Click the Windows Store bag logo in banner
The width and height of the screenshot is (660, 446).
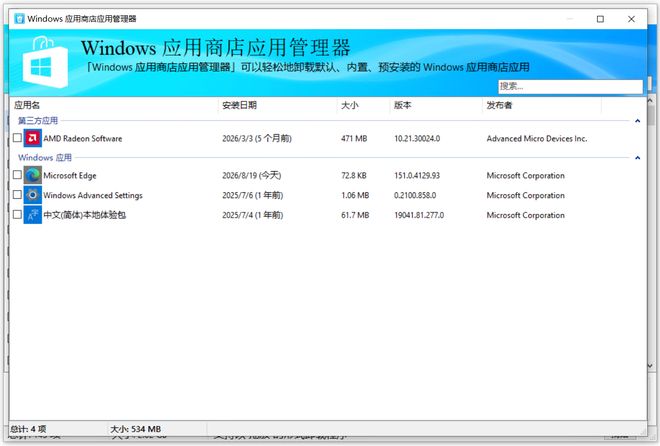pos(45,62)
